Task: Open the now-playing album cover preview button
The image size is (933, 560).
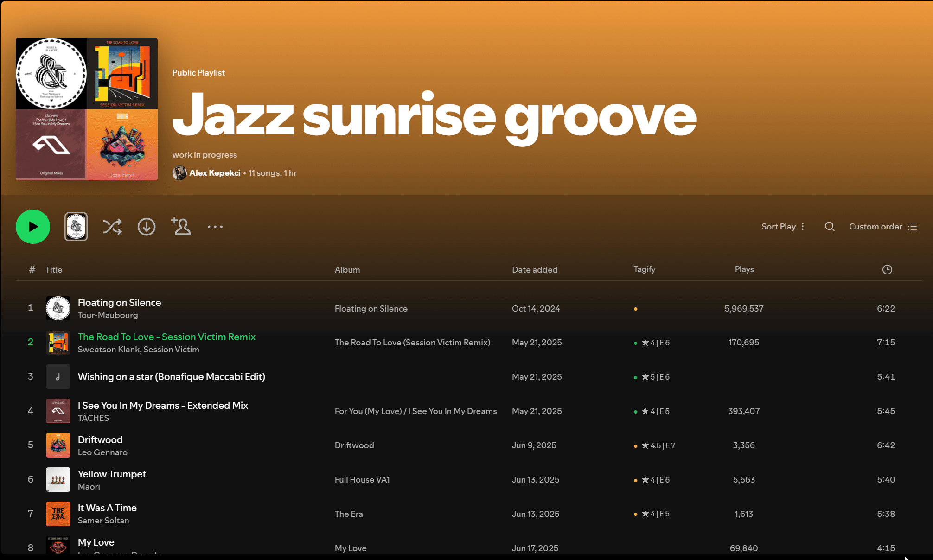Action: point(76,227)
